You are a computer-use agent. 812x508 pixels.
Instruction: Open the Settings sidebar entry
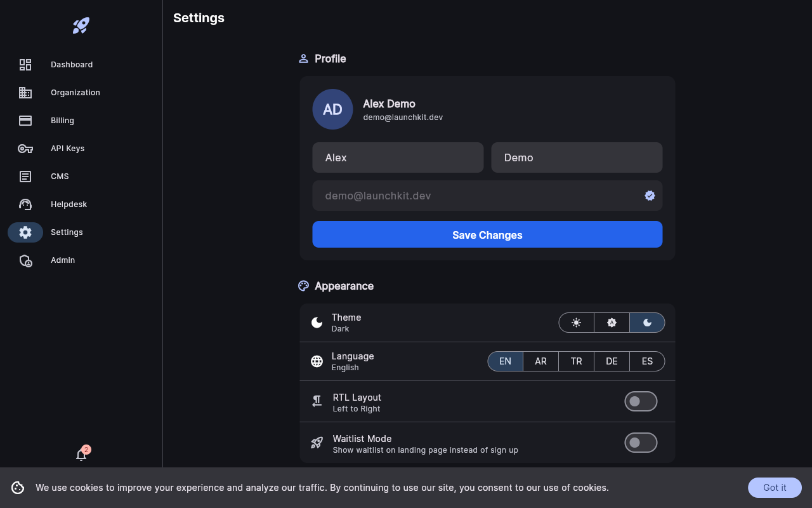click(x=25, y=232)
